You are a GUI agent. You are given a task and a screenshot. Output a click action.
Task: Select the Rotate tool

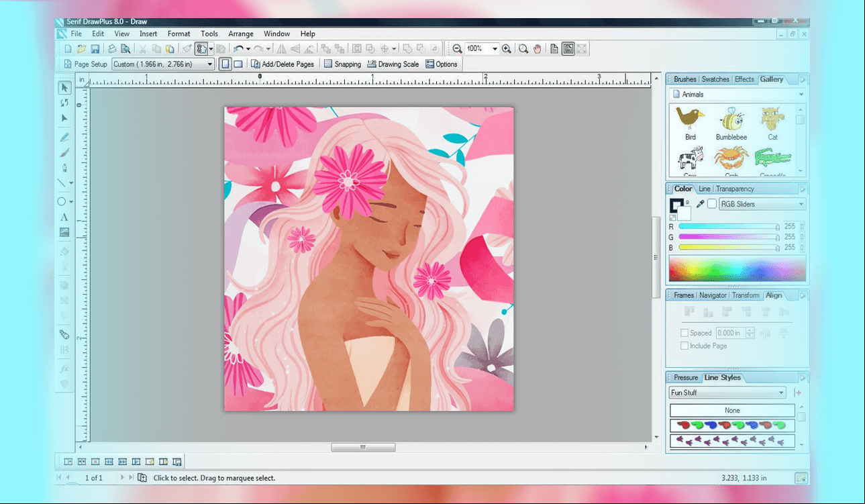click(x=64, y=103)
